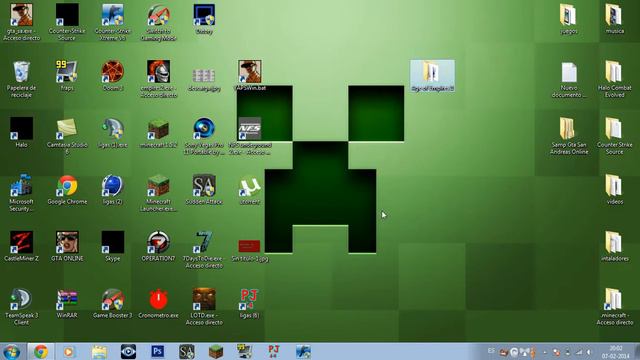Open the uTorrent desktop shortcut
This screenshot has height=360, width=640.
click(x=250, y=190)
